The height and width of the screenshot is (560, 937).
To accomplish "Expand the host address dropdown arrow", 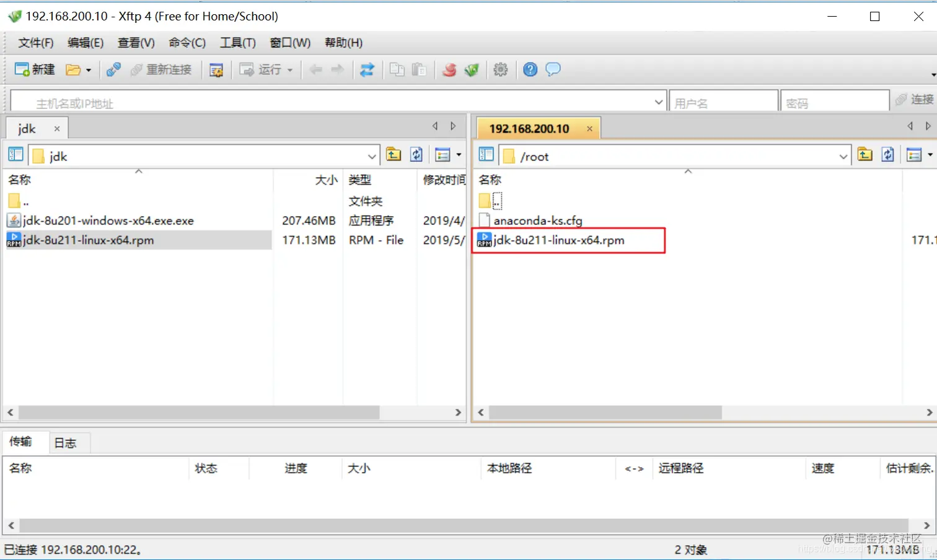I will [x=659, y=102].
